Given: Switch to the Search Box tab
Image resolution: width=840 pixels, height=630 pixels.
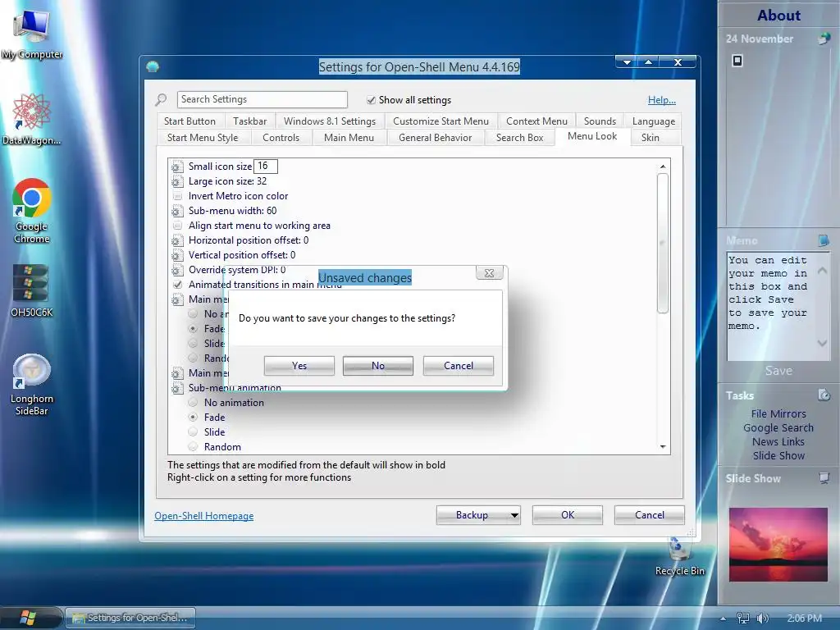Looking at the screenshot, I should (519, 138).
